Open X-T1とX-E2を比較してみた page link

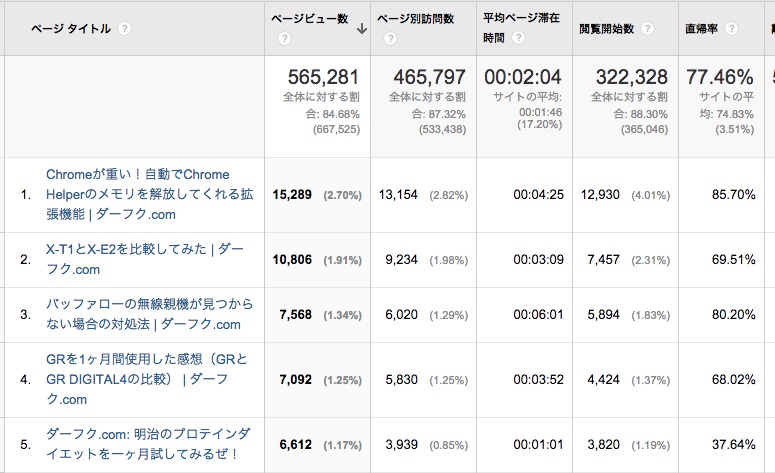tap(145, 259)
